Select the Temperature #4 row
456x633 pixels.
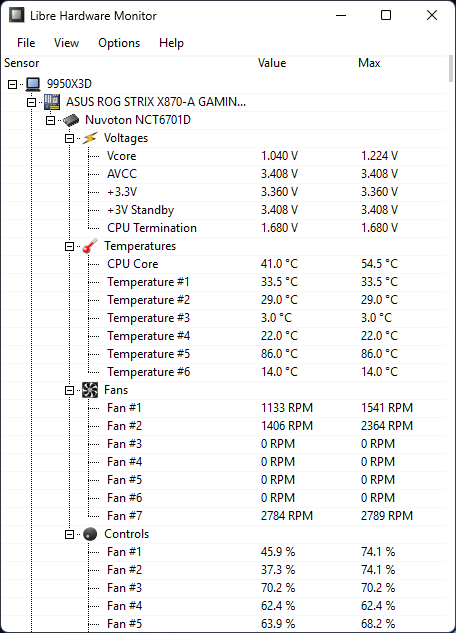pyautogui.click(x=224, y=336)
